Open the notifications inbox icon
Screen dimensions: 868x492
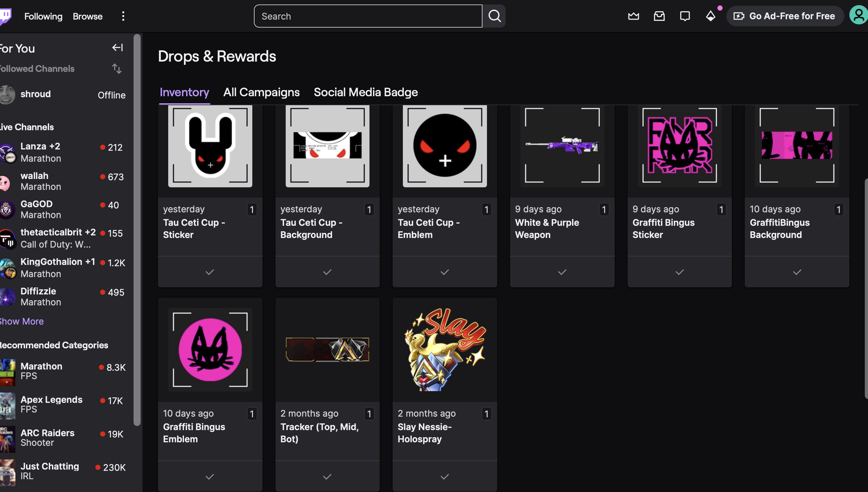tap(659, 16)
